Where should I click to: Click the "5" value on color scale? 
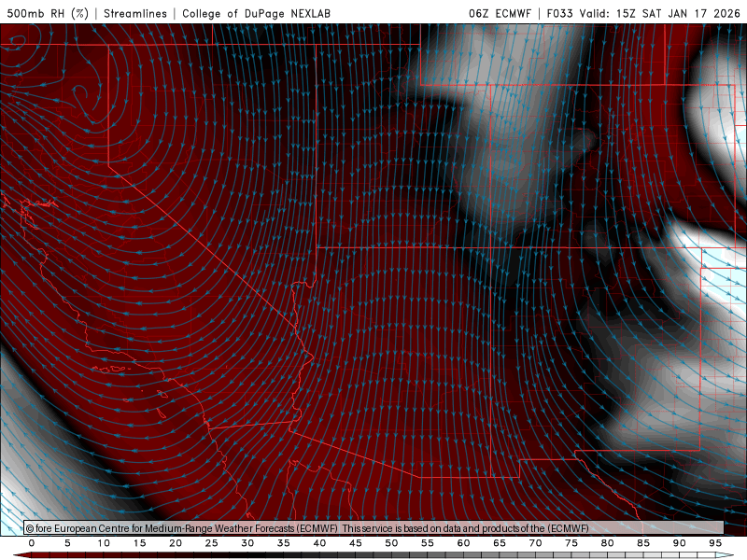(67, 543)
